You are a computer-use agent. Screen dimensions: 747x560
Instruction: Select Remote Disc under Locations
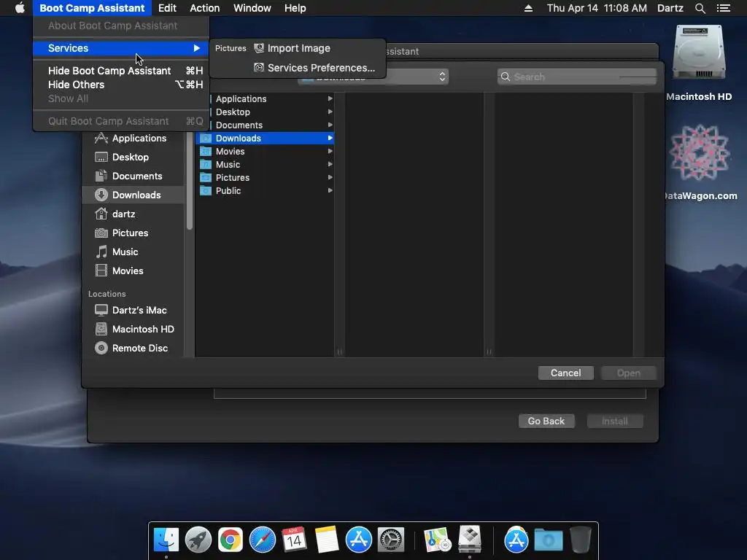point(133,349)
